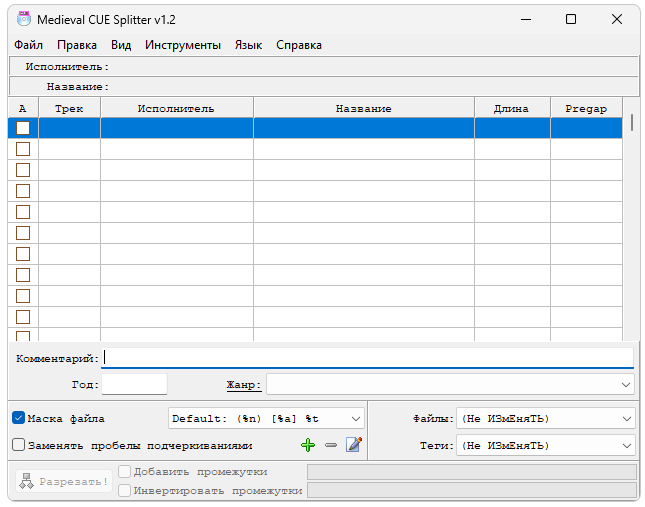Tick the checkbox in the highlighted first row
This screenshot has width=645, height=507.
click(x=23, y=128)
